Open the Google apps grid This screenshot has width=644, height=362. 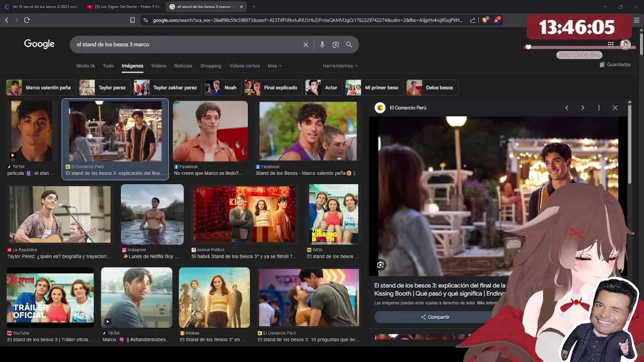click(610, 44)
